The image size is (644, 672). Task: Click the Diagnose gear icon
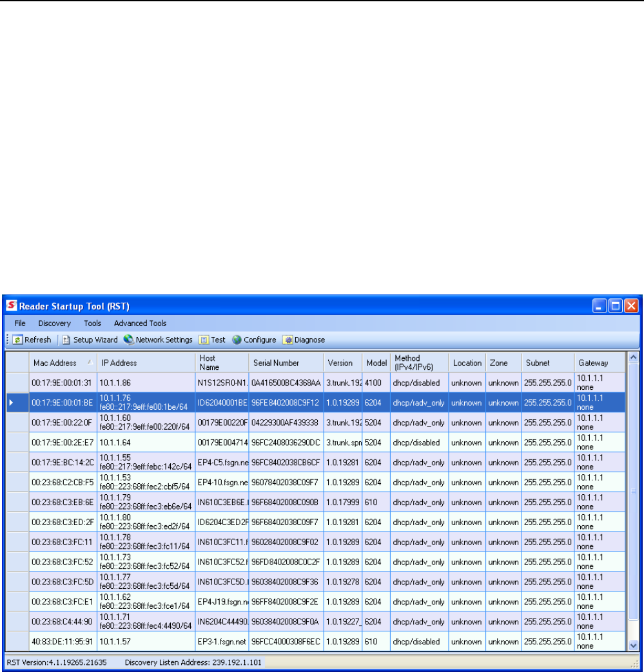288,340
